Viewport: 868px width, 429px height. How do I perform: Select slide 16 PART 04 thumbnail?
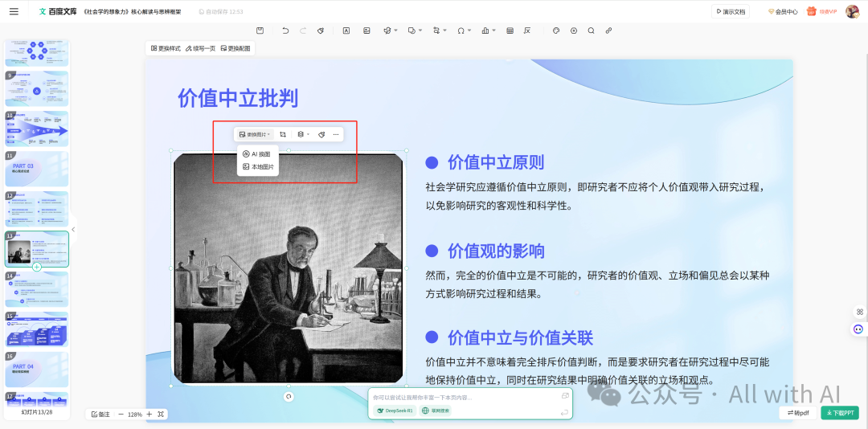pyautogui.click(x=36, y=370)
